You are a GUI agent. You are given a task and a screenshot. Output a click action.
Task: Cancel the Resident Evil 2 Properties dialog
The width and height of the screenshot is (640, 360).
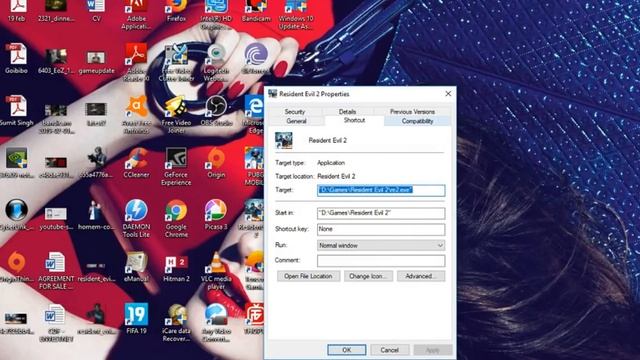click(x=389, y=350)
